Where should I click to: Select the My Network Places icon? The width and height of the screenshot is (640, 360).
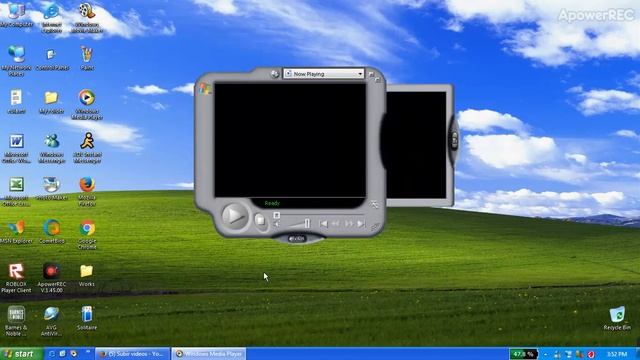[x=16, y=61]
